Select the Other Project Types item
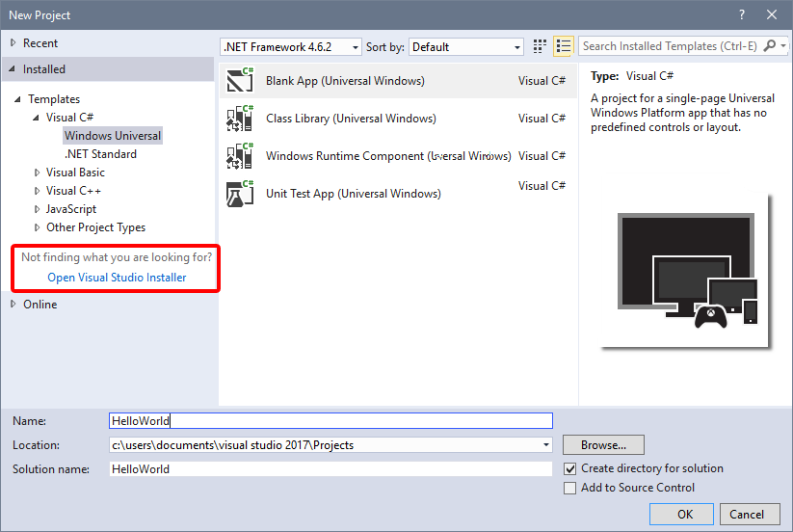Screen dimensions: 793x532 click(x=95, y=227)
